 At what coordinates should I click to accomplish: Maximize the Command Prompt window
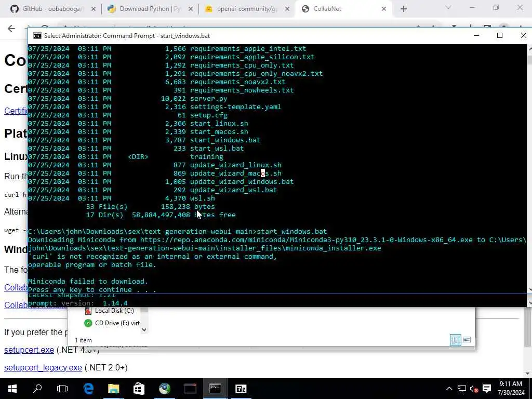click(x=499, y=35)
